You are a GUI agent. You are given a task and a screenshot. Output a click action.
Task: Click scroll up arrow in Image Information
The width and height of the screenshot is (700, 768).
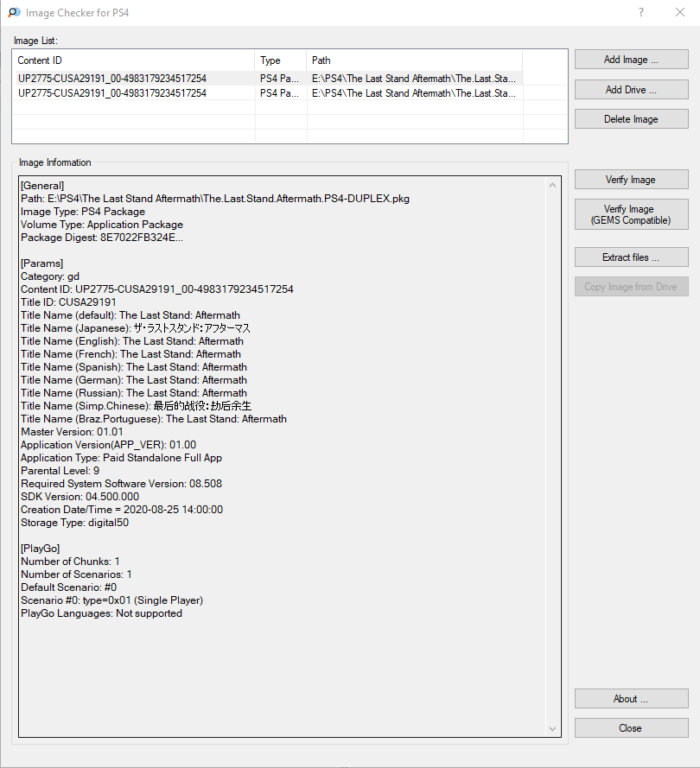[x=552, y=185]
